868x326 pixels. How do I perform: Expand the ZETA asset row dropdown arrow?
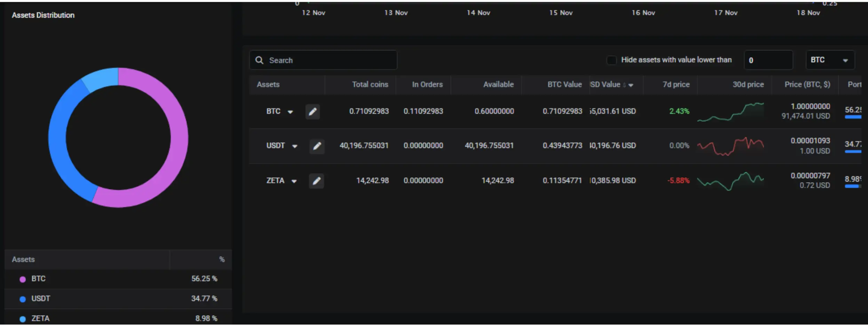(x=294, y=181)
